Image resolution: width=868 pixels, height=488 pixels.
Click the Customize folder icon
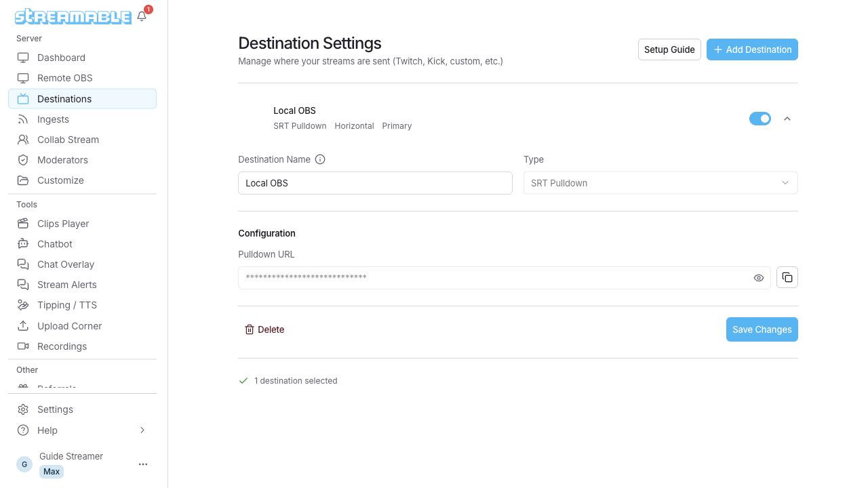(x=23, y=180)
